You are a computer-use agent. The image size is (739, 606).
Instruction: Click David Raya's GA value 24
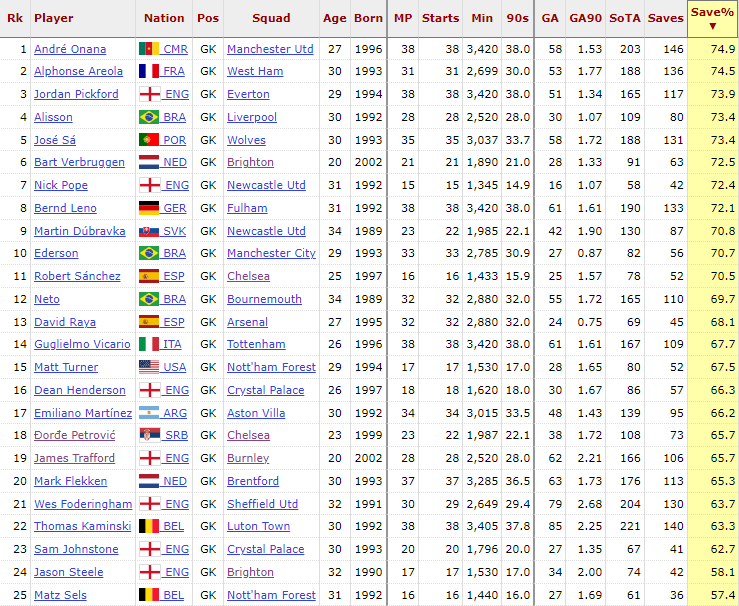click(x=555, y=322)
